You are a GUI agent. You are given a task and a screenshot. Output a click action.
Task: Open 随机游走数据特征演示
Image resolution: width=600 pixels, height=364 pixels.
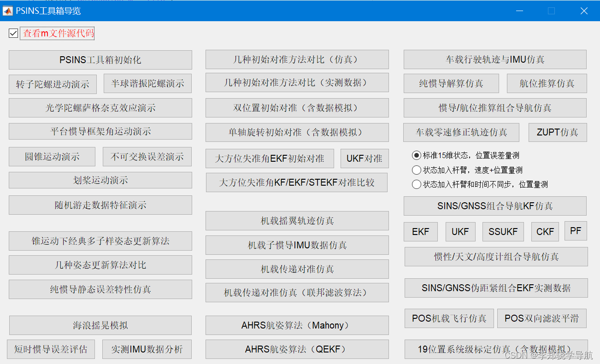(x=100, y=205)
